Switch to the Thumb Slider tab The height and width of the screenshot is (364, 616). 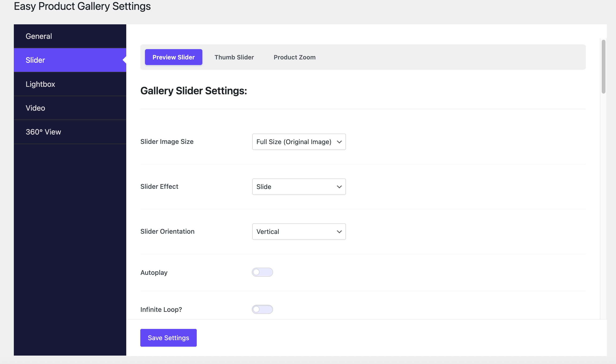pos(234,57)
